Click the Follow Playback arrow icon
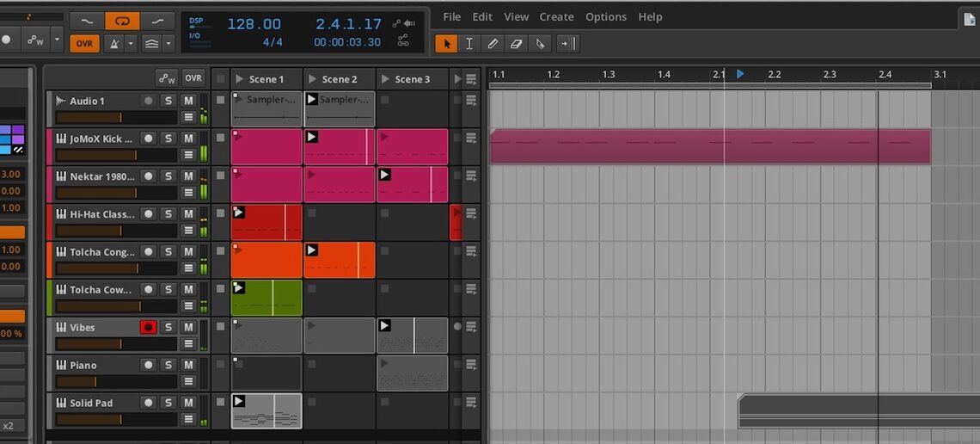The image size is (980, 444). click(x=567, y=43)
